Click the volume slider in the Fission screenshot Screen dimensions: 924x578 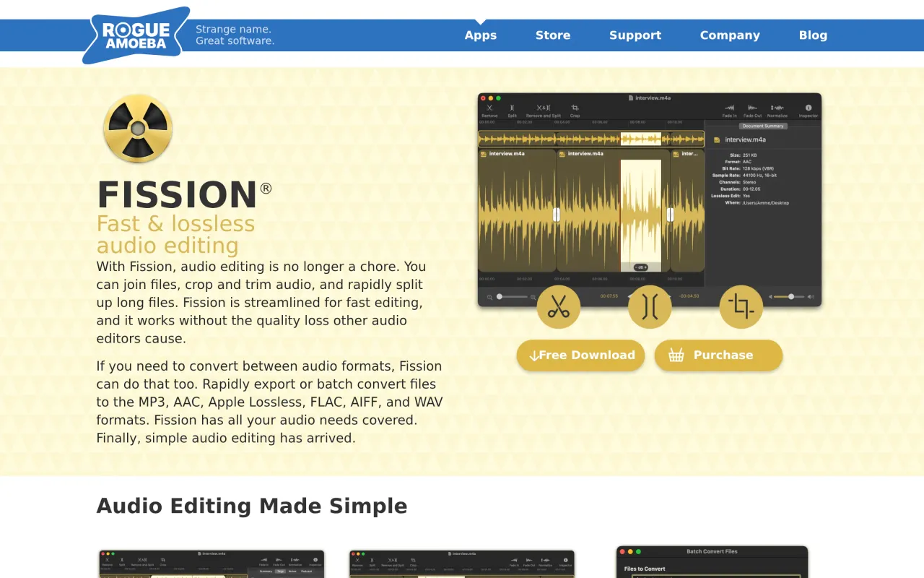pyautogui.click(x=790, y=296)
